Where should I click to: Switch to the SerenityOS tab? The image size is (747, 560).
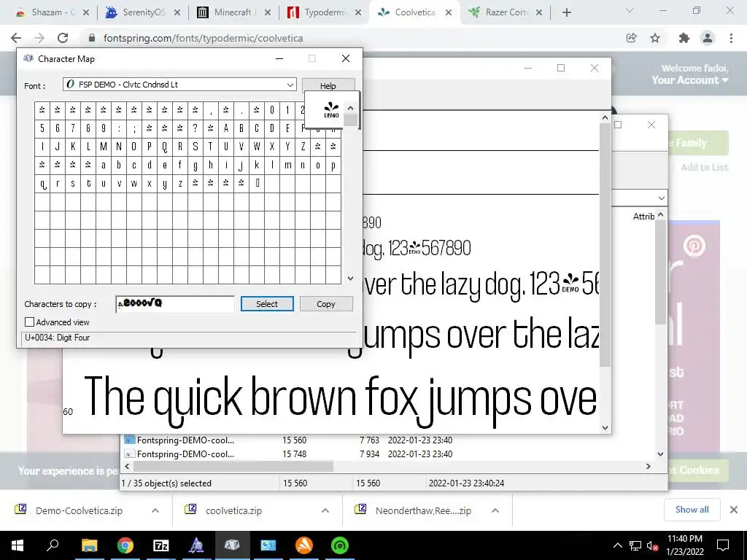point(143,12)
